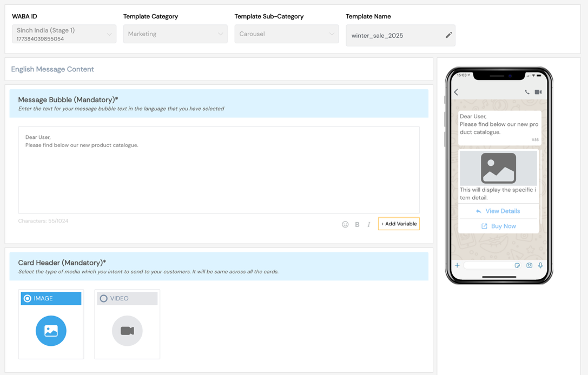Viewport: 588px width, 375px height.
Task: Open the WABA ID dropdown
Action: [64, 34]
